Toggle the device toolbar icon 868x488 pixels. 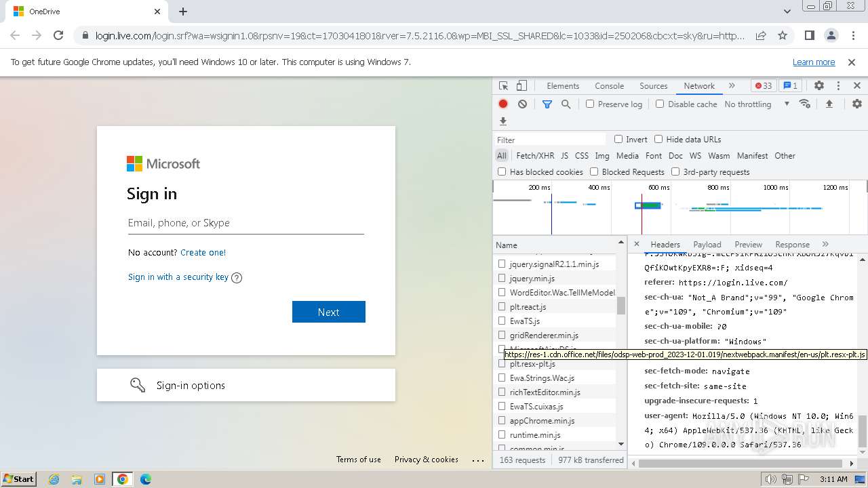pyautogui.click(x=521, y=86)
